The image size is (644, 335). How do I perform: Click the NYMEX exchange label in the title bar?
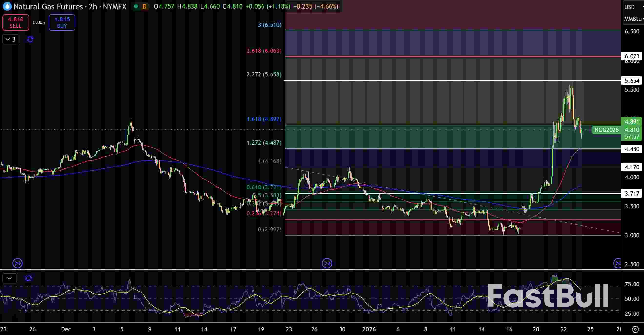[114, 7]
